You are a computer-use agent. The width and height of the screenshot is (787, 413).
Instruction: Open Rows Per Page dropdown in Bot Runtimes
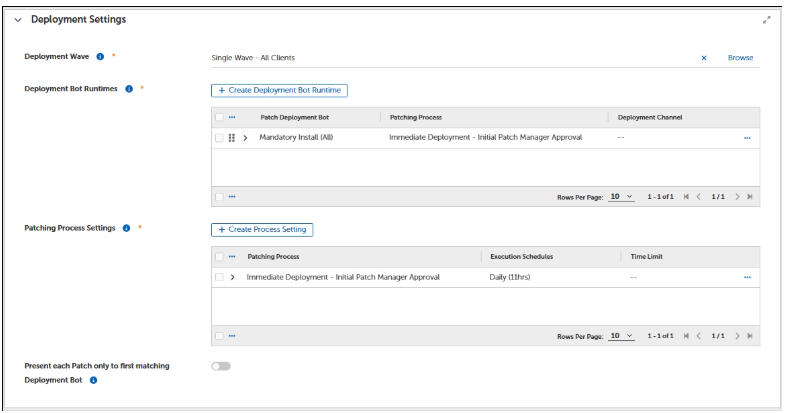(623, 196)
